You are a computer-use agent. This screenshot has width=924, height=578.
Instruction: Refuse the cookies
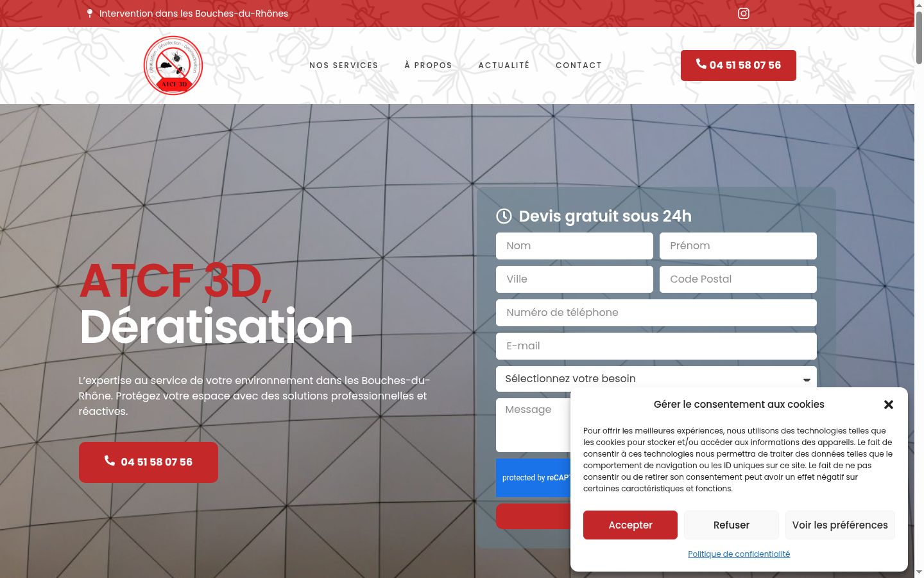click(x=732, y=525)
